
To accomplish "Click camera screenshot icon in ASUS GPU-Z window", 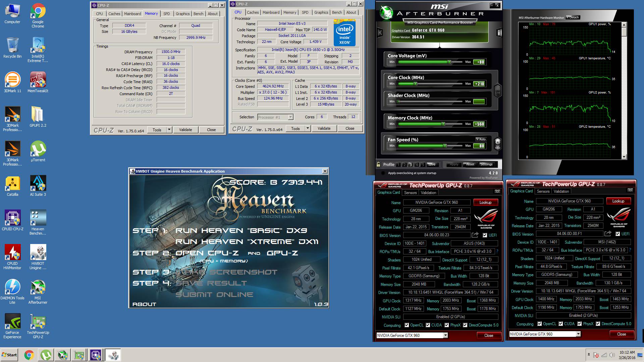I will click(x=497, y=191).
